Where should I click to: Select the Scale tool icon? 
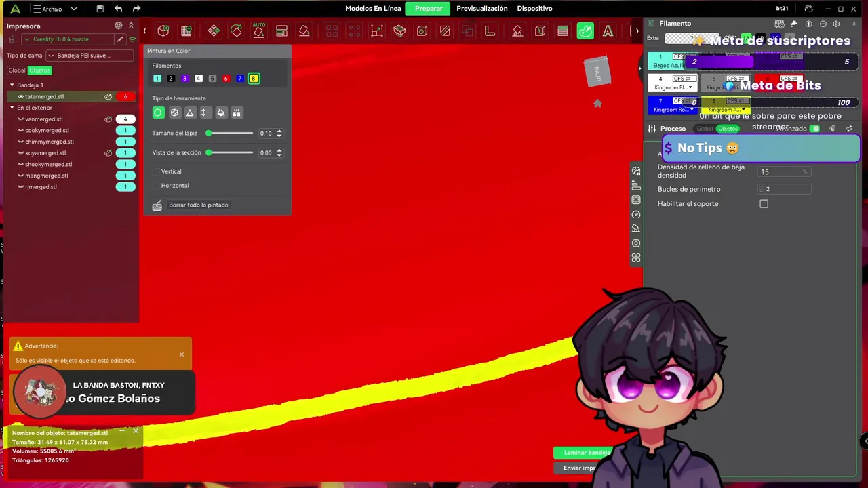(x=377, y=30)
